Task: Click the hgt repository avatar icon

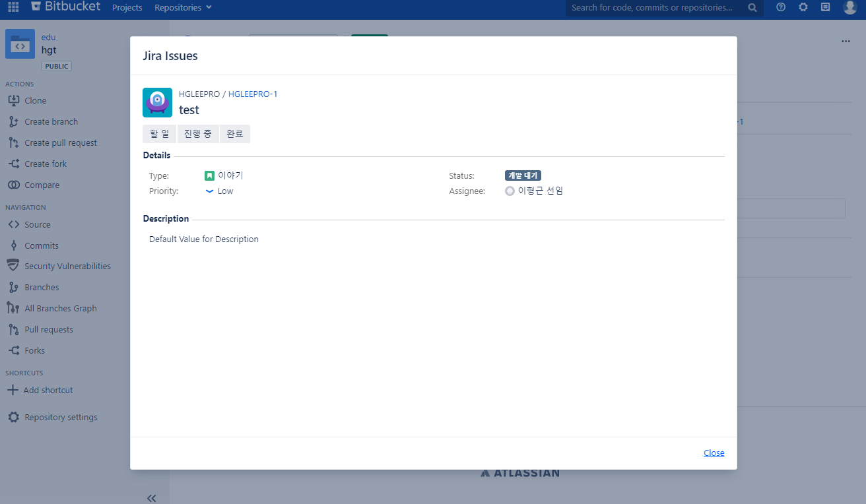Action: pyautogui.click(x=20, y=44)
